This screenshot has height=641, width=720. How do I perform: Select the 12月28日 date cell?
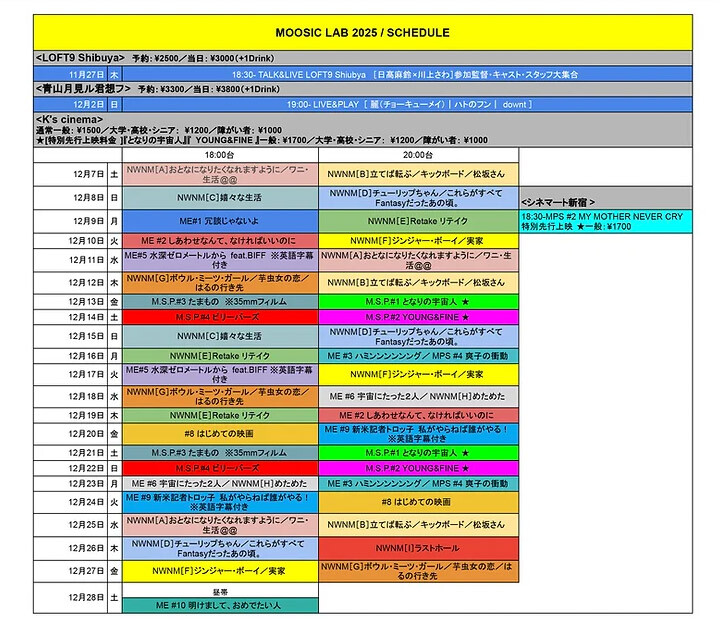pyautogui.click(x=70, y=598)
